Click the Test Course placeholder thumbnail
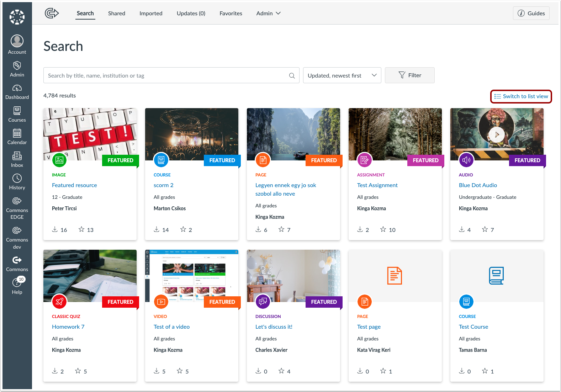Screen dimensions: 561x392 pos(497,276)
